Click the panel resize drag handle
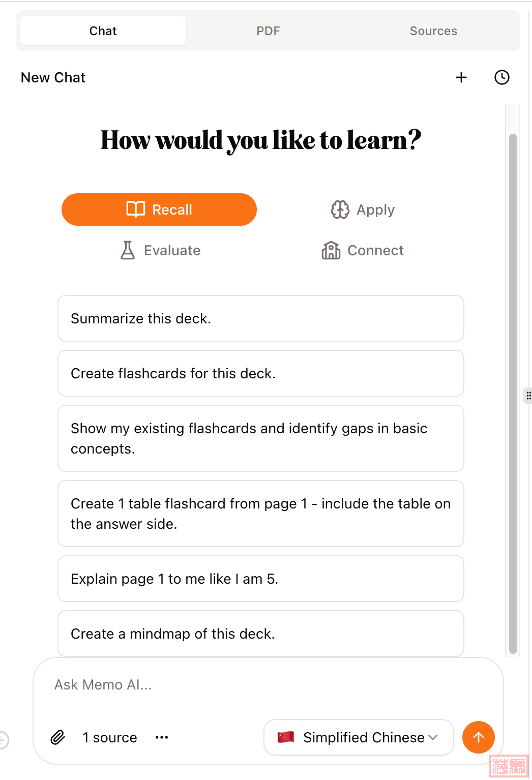 pyautogui.click(x=528, y=396)
